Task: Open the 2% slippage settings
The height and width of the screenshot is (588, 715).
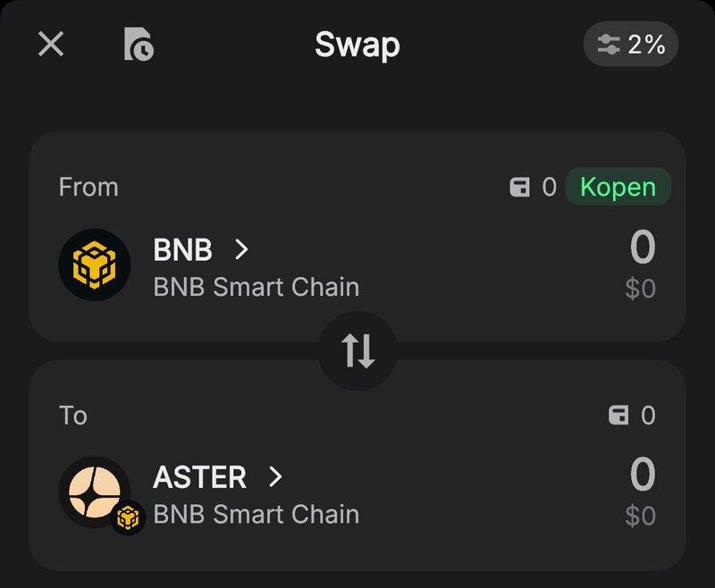Action: (631, 44)
